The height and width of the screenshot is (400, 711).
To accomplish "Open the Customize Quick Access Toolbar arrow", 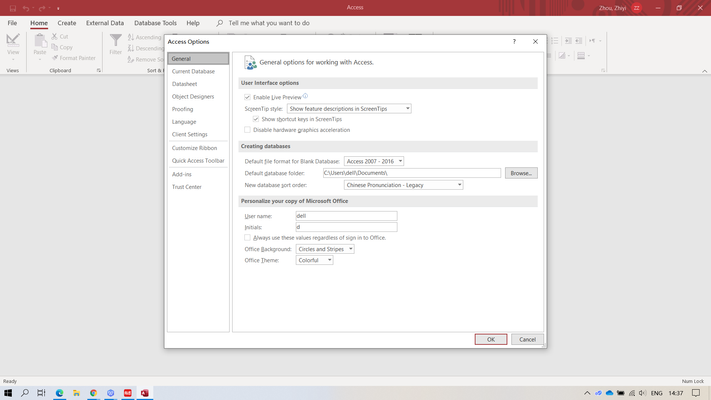I will 58,8.
